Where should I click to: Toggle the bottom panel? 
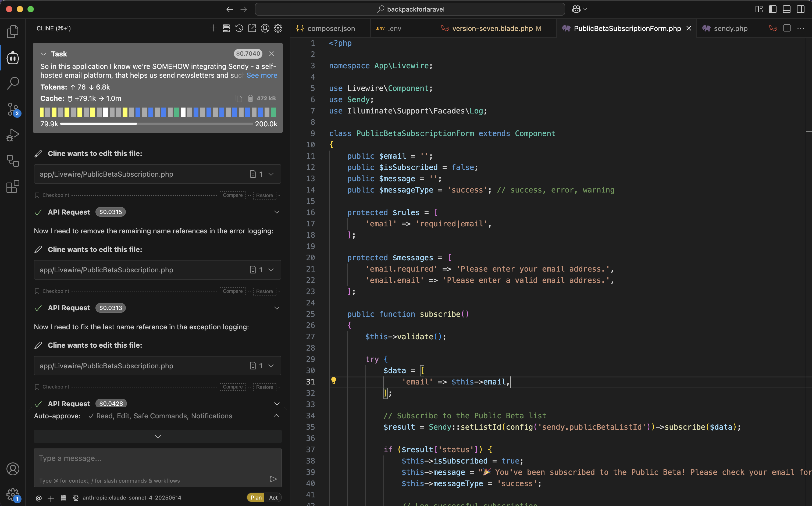click(x=786, y=9)
